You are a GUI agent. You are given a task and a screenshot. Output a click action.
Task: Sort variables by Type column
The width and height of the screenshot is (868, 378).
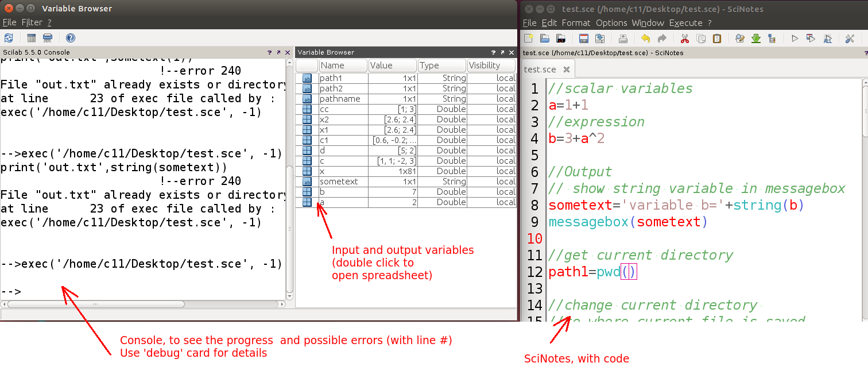[x=442, y=65]
